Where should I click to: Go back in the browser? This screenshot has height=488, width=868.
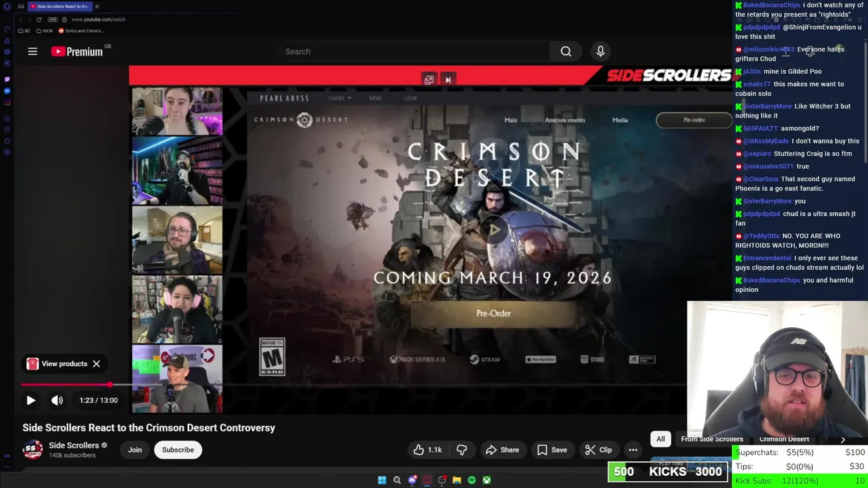coord(20,20)
